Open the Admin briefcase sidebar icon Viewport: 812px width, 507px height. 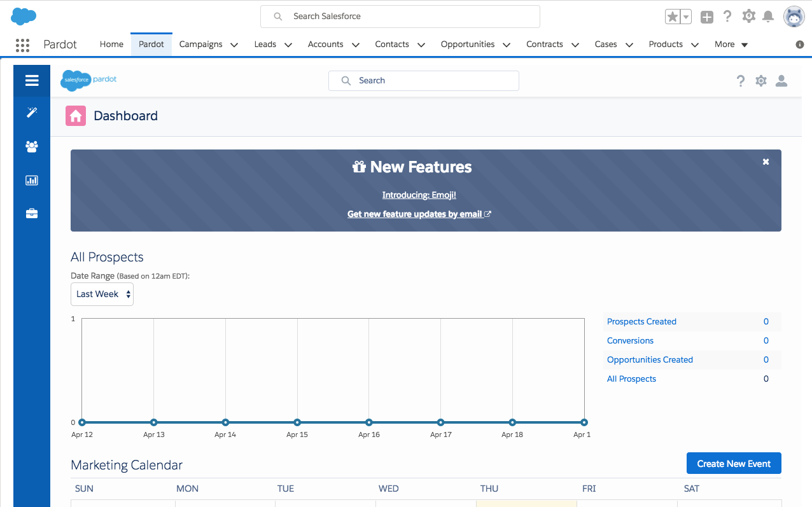32,214
